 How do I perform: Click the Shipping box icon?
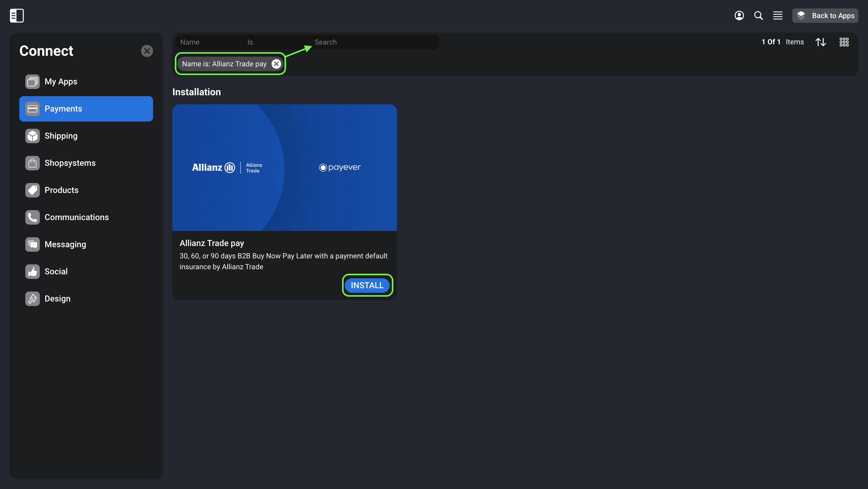point(32,136)
